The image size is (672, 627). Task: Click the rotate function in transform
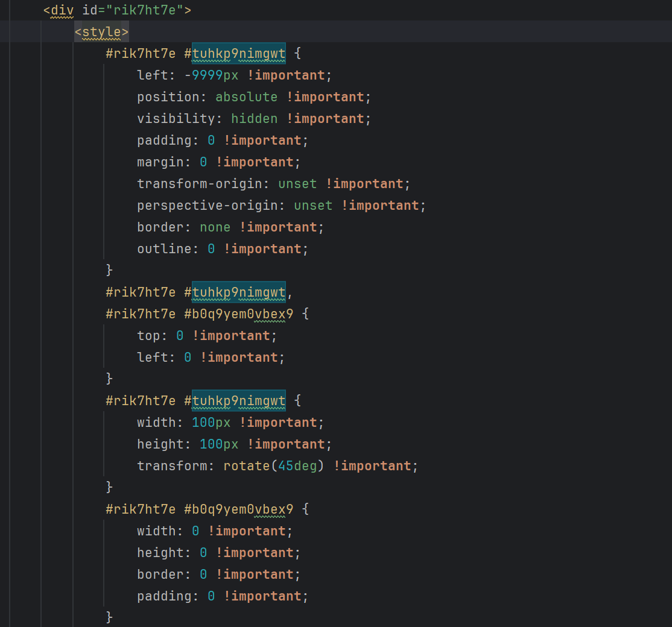(x=246, y=466)
